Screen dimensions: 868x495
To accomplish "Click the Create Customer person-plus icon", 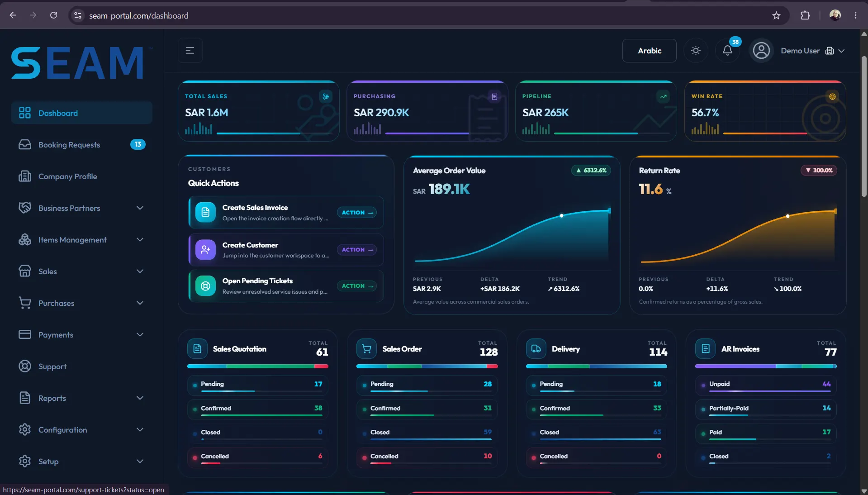I will pyautogui.click(x=205, y=250).
